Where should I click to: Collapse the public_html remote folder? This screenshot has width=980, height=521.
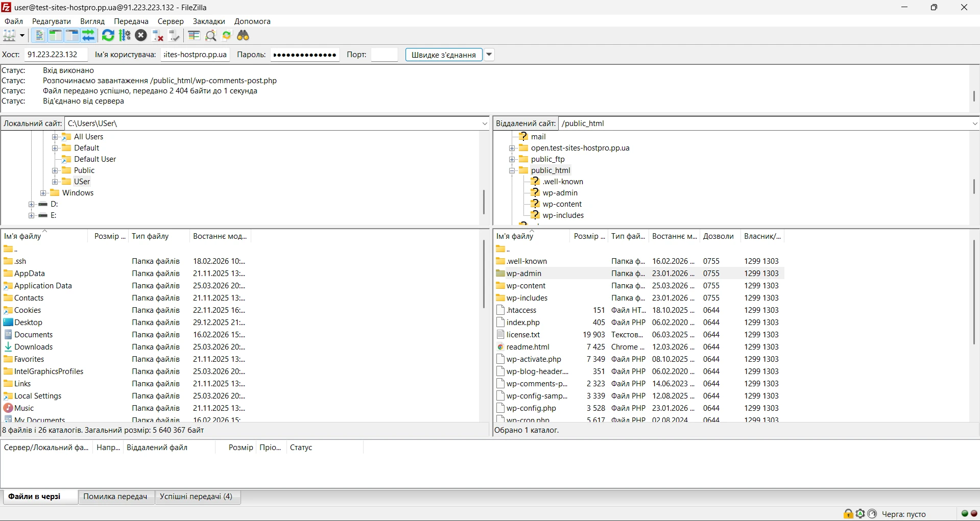512,170
